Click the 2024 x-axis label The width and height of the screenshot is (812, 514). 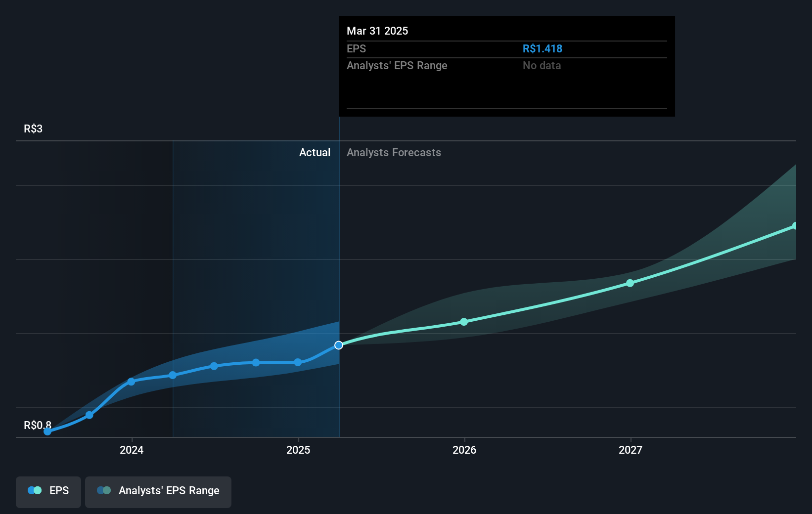(132, 450)
